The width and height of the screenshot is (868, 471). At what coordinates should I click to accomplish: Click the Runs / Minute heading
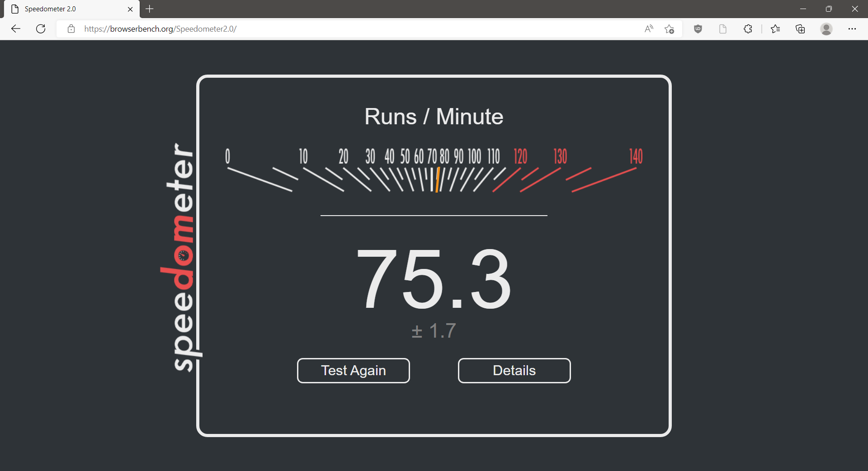pos(434,117)
